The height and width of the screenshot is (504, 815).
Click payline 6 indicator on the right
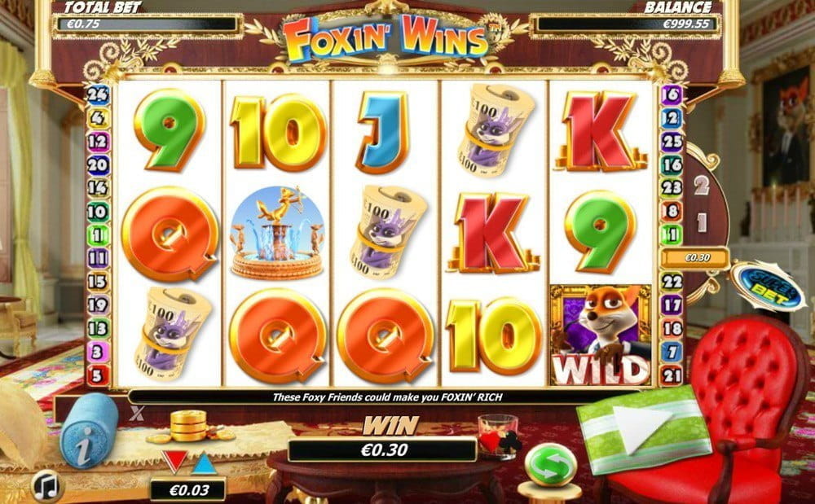pos(672,94)
